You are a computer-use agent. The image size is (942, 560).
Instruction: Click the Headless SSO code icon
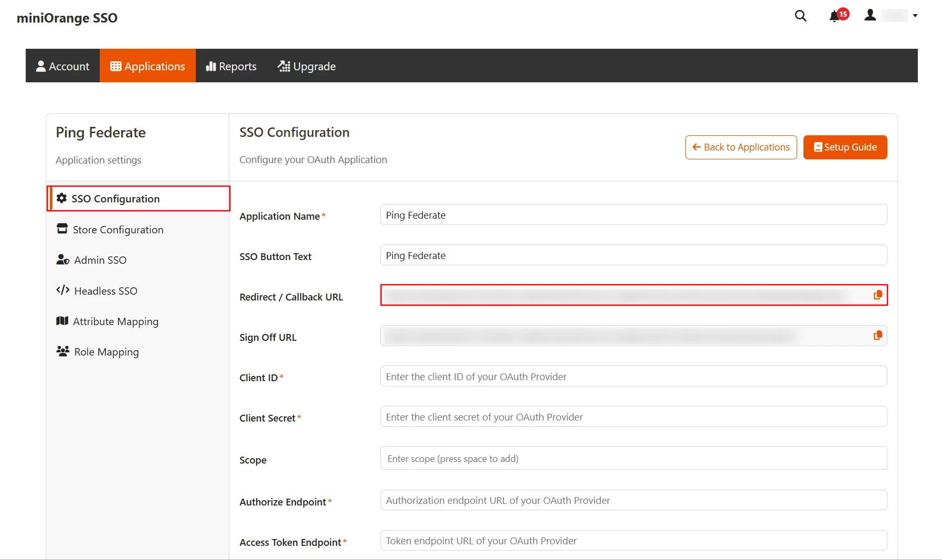pos(63,290)
